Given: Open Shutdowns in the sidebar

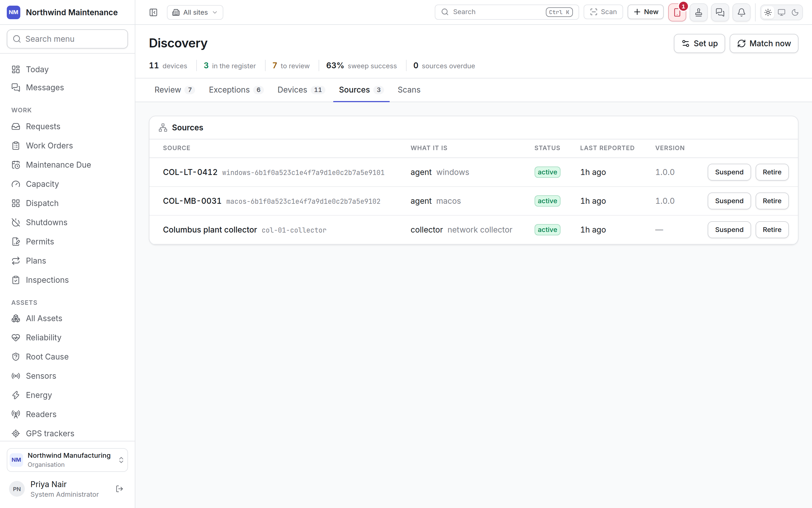Looking at the screenshot, I should (x=67, y=222).
